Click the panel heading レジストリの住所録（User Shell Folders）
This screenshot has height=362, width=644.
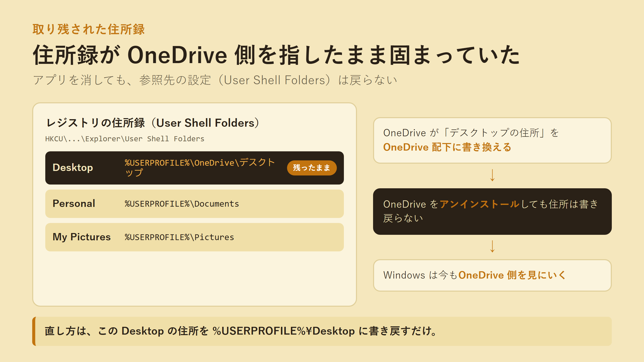pos(153,123)
